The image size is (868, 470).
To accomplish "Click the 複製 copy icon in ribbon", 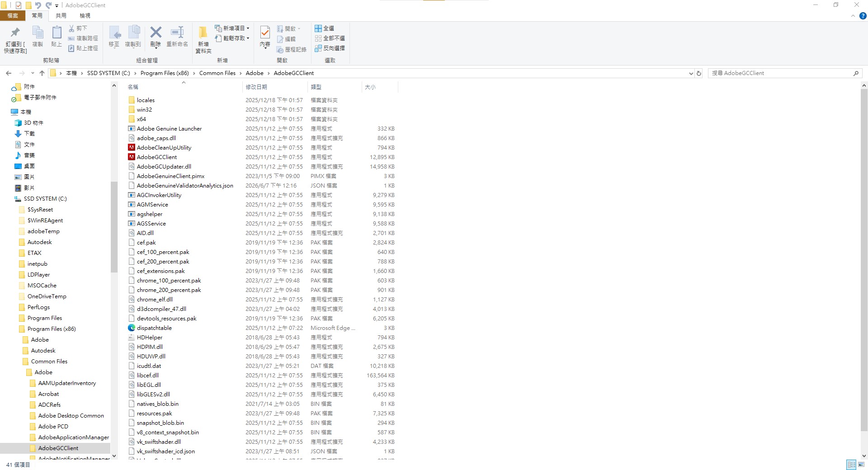I will point(38,32).
